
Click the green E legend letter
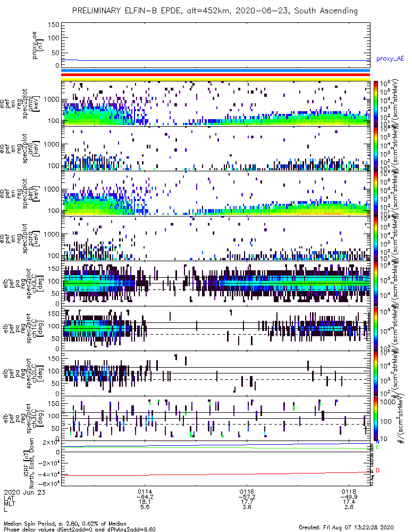click(378, 447)
